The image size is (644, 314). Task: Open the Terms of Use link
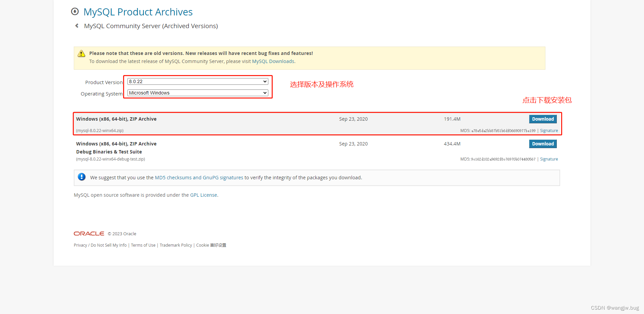(x=143, y=245)
